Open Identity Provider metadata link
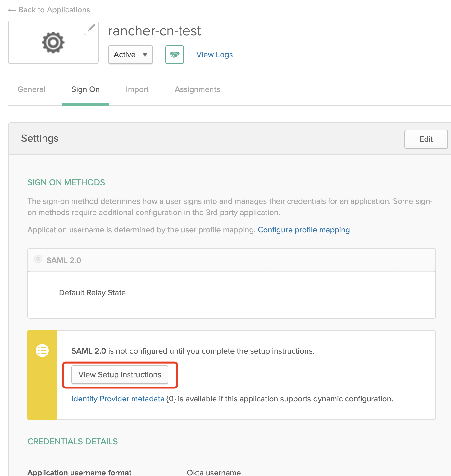451x476 pixels. pos(118,399)
